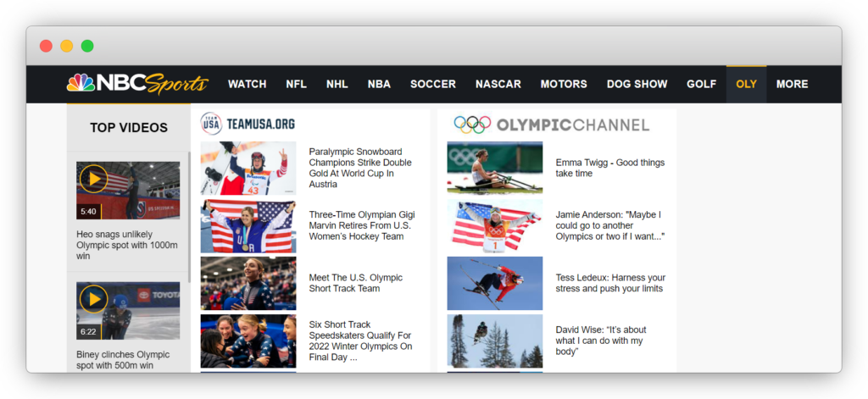The width and height of the screenshot is (868, 399).
Task: Open the DOG SHOW section
Action: (637, 84)
